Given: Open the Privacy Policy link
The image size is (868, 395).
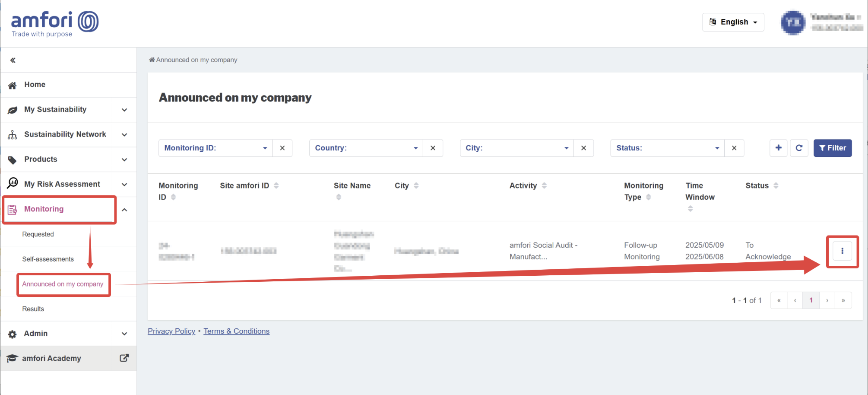Looking at the screenshot, I should tap(171, 331).
